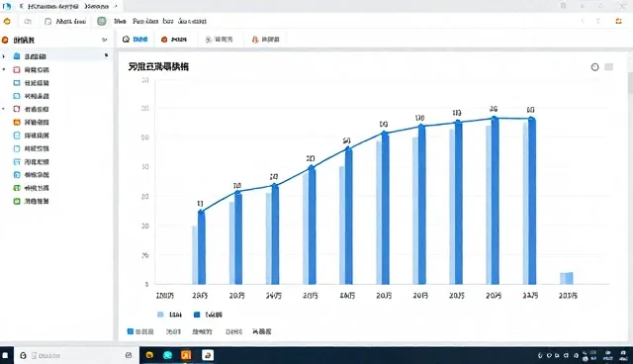Click the green rounded square toolbar icon
This screenshot has height=364, width=633.
(102, 21)
